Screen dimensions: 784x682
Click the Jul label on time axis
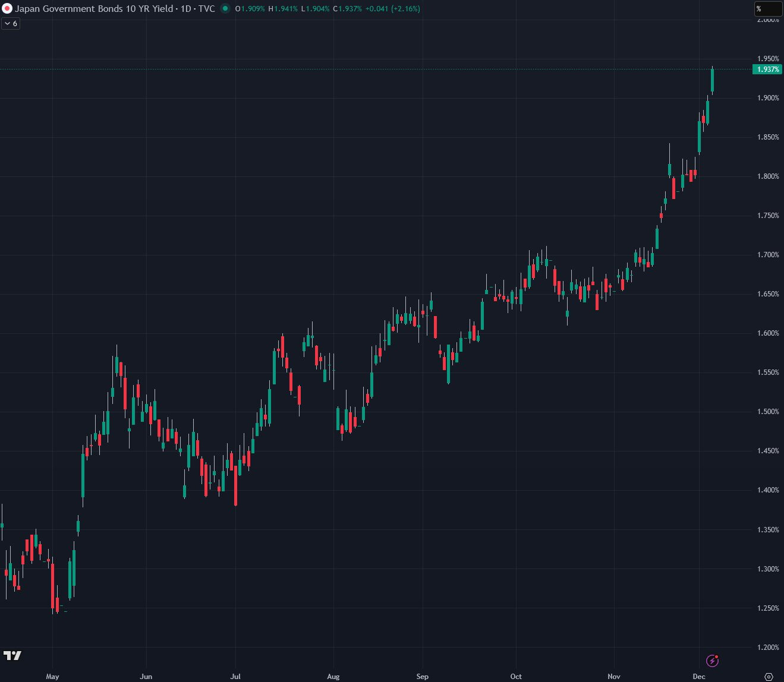pos(235,677)
